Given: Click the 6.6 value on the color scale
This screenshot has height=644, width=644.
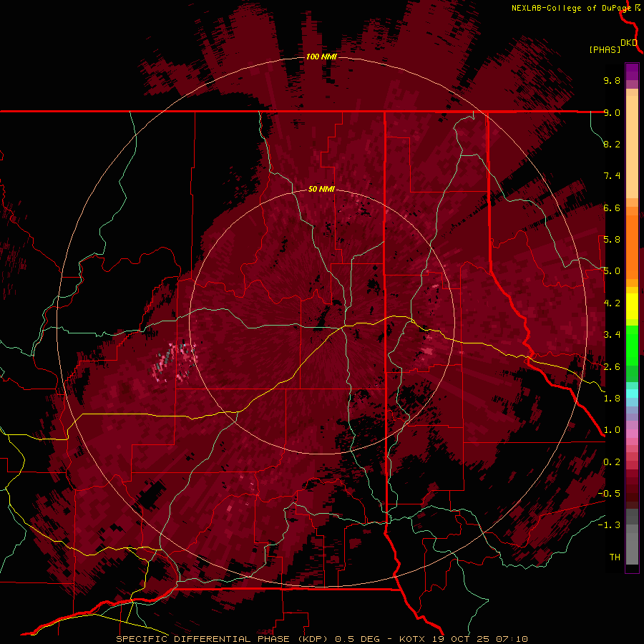Looking at the screenshot, I should pyautogui.click(x=612, y=208).
